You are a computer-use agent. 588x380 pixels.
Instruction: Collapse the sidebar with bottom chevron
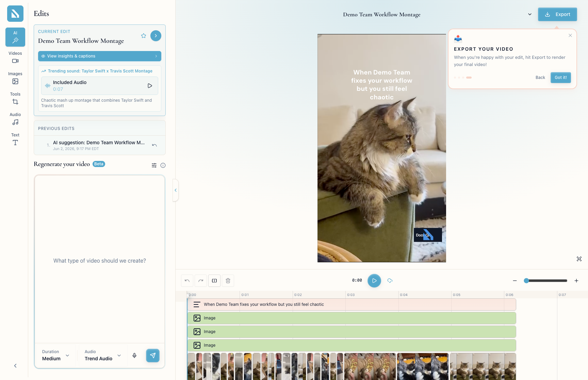(15, 366)
